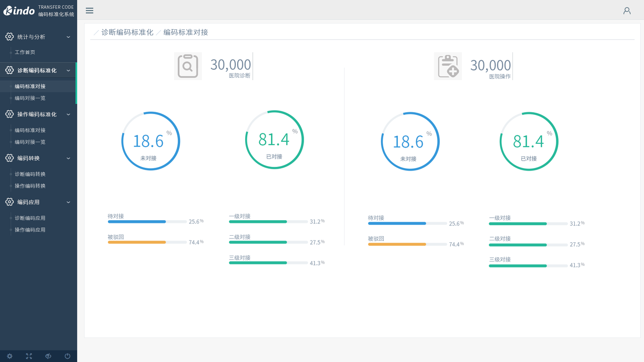Screen dimensions: 644x362
Task: Click the crossed-out eye icon in footer
Action: pyautogui.click(x=48, y=356)
